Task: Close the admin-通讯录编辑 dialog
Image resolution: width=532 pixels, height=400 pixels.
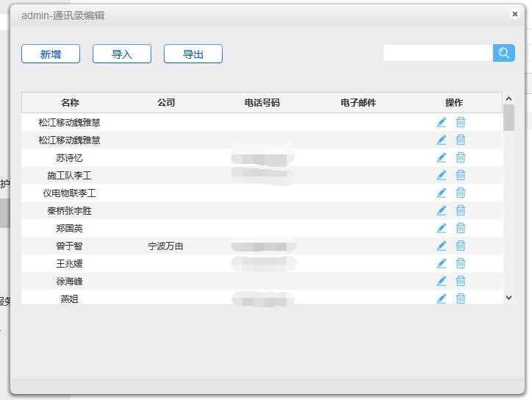Action: (515, 14)
